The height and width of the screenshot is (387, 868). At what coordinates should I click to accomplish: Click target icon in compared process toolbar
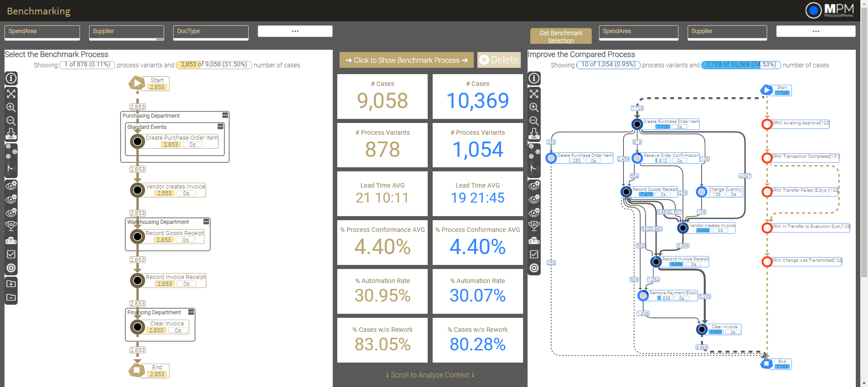point(534,268)
